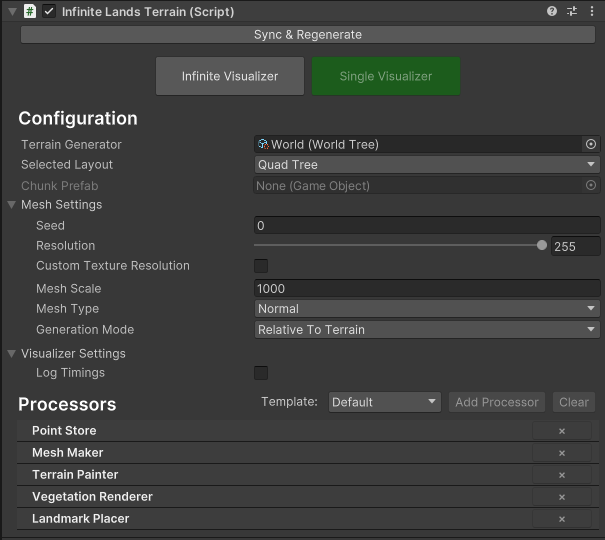Open the component three-dot context menu
The image size is (605, 540).
click(x=592, y=11)
